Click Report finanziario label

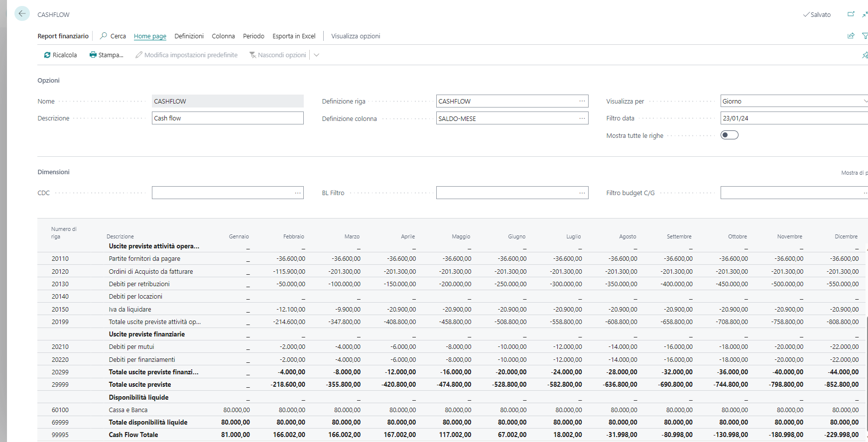[63, 36]
